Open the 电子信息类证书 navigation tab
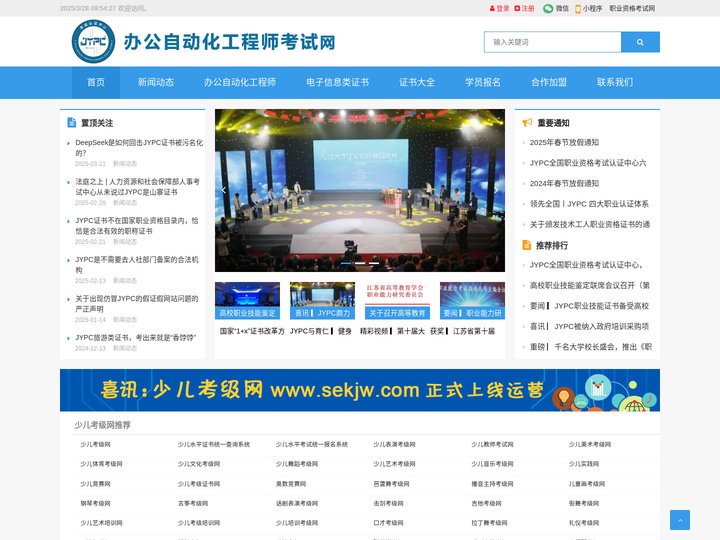720x540 pixels. (x=338, y=83)
